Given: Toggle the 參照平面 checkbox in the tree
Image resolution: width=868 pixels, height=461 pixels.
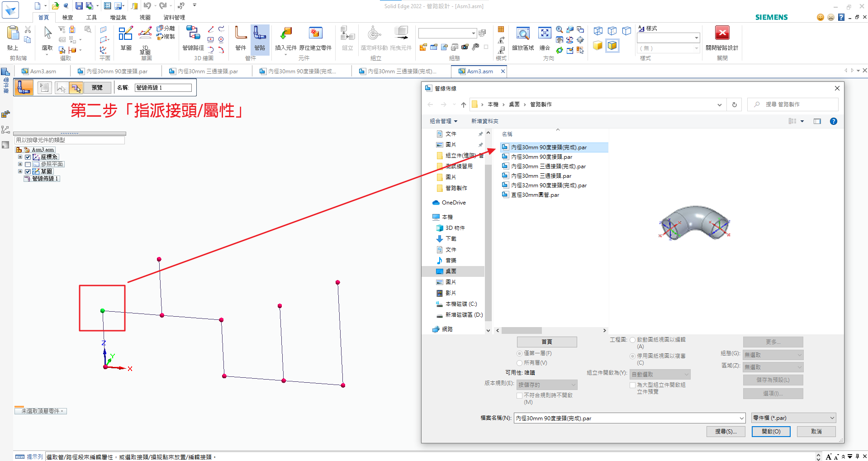Looking at the screenshot, I should (x=28, y=164).
